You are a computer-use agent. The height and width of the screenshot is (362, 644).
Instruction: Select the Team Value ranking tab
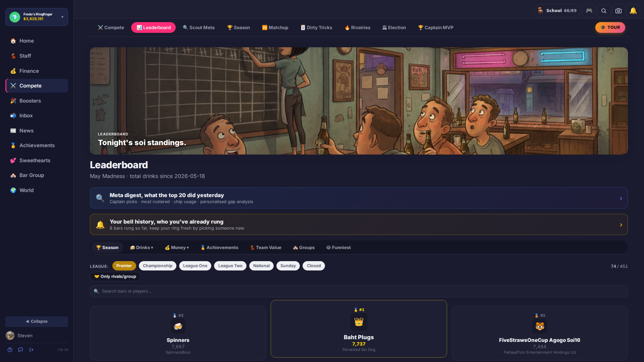point(266,248)
